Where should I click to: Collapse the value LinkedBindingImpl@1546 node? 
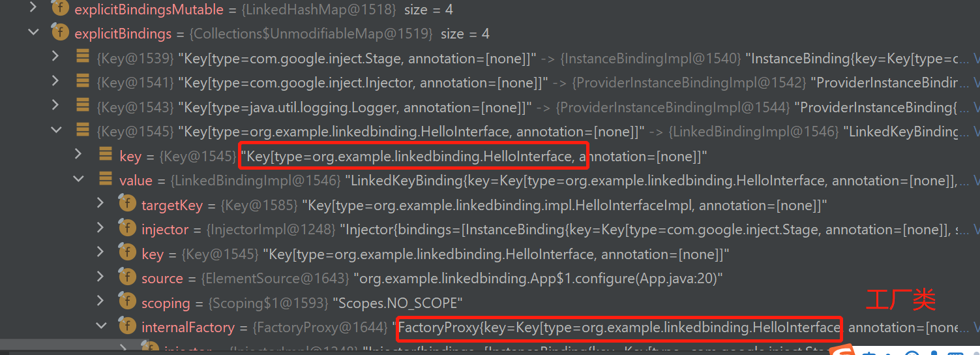(x=79, y=179)
